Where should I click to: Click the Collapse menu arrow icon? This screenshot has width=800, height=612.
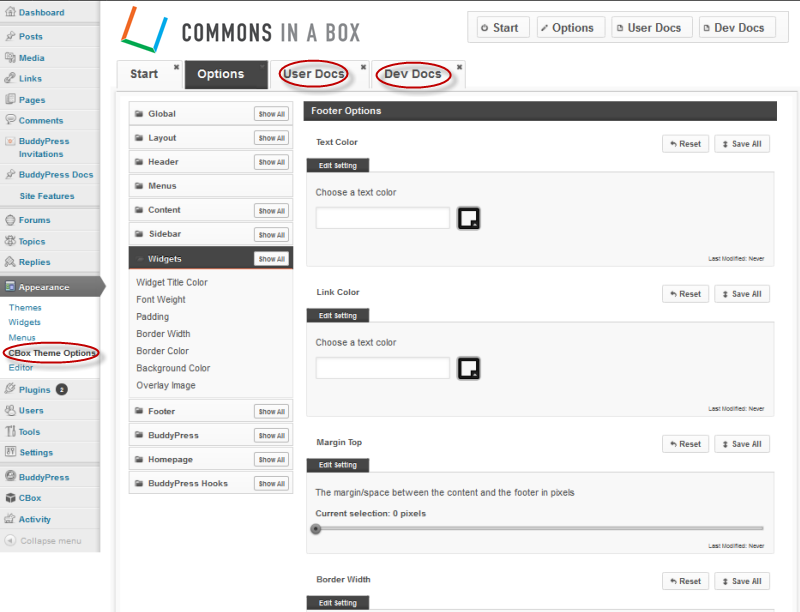(10, 540)
